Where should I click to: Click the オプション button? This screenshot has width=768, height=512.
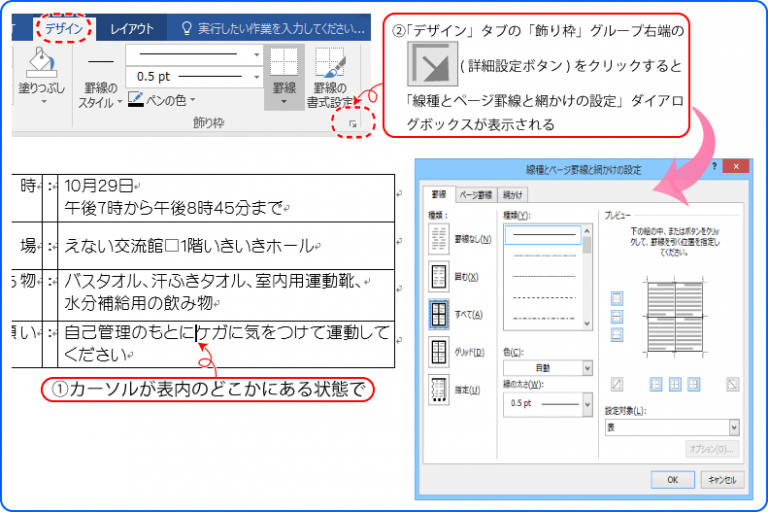coord(712,449)
